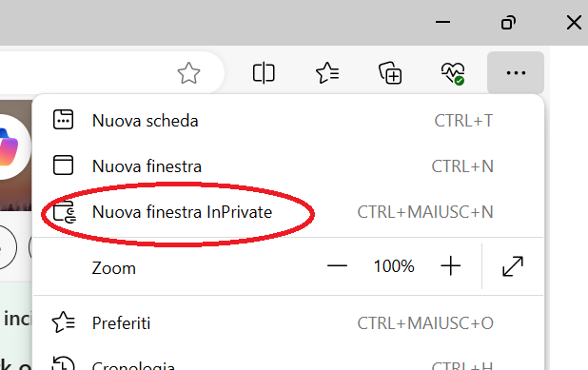Open the Collections toolbar icon
Screen dimensions: 588x370
point(390,72)
